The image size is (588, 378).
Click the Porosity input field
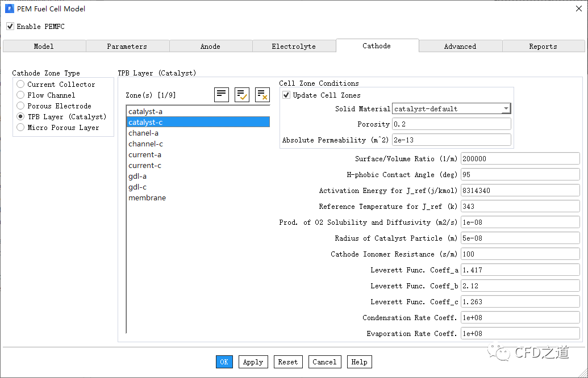point(452,124)
